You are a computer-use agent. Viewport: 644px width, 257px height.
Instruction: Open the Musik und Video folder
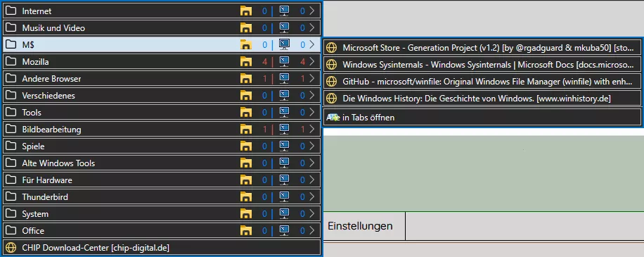pyautogui.click(x=162, y=28)
